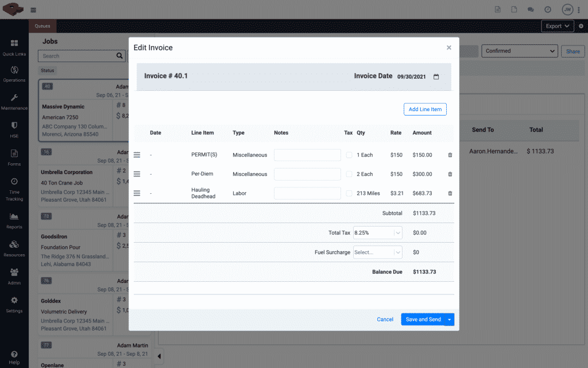
Task: Expand the Export options dropdown
Action: tap(556, 26)
